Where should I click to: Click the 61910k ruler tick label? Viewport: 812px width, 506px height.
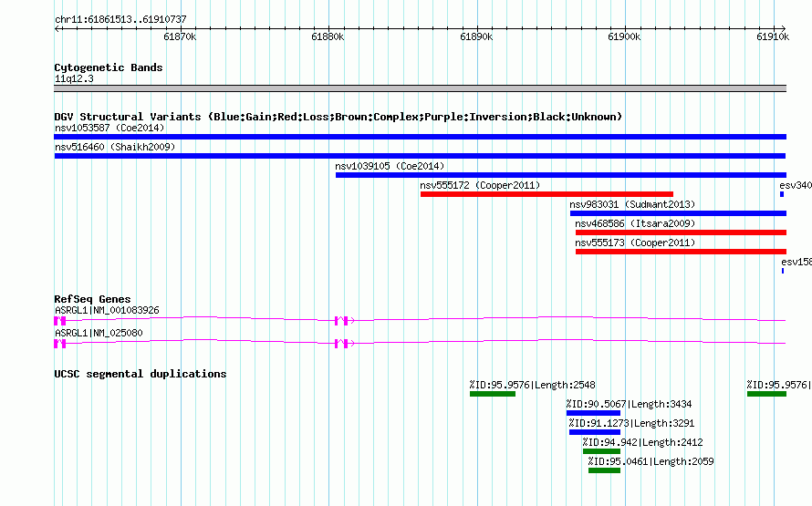pyautogui.click(x=773, y=36)
